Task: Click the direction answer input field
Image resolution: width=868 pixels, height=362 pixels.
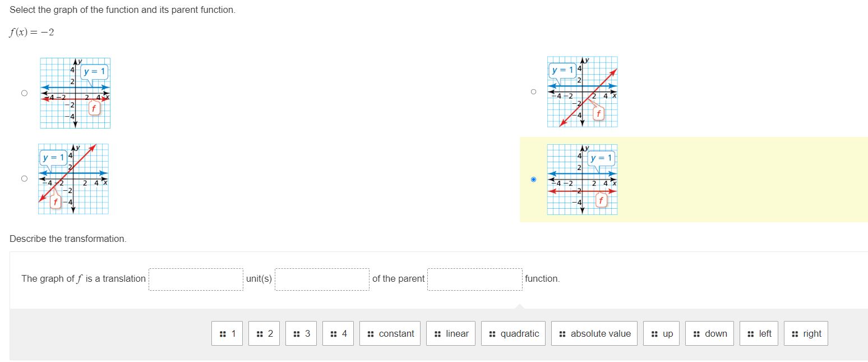Action: 322,279
